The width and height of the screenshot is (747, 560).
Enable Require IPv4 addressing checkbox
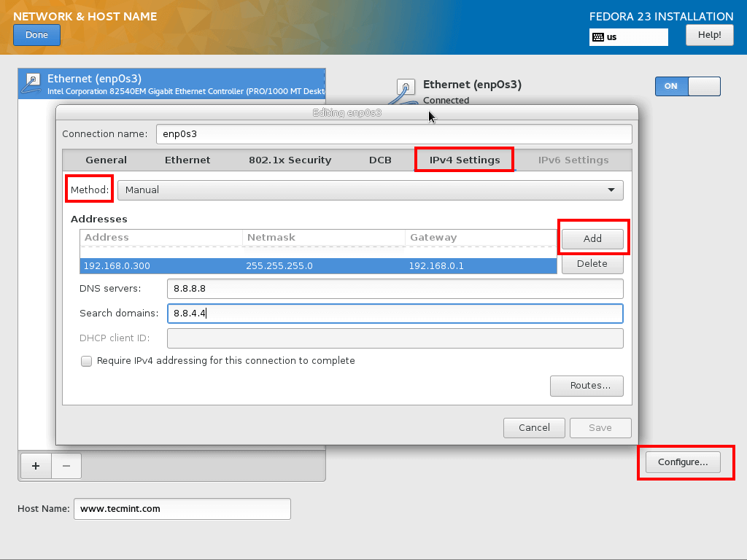tap(87, 361)
